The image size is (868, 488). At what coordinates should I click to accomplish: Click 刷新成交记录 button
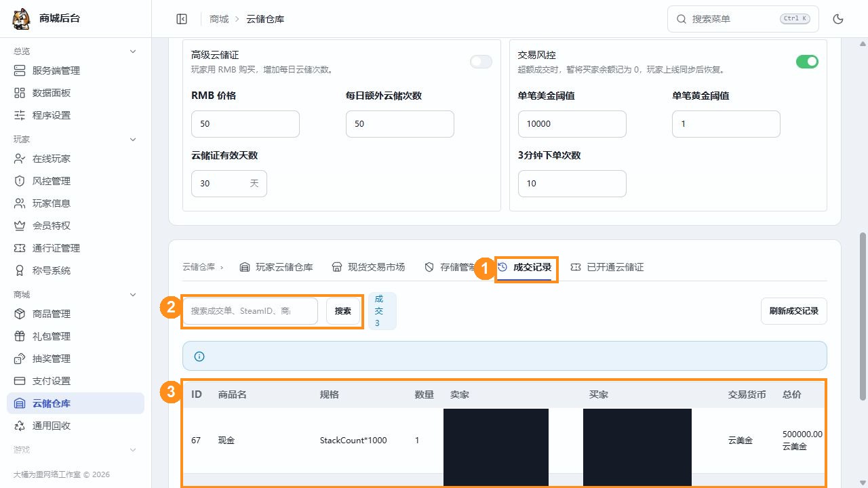click(794, 311)
